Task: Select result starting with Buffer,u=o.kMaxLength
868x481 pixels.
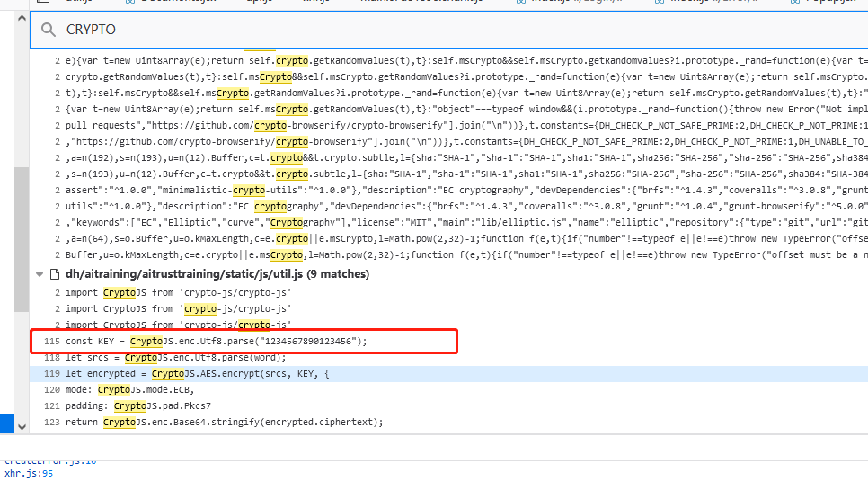Action: [x=359, y=255]
